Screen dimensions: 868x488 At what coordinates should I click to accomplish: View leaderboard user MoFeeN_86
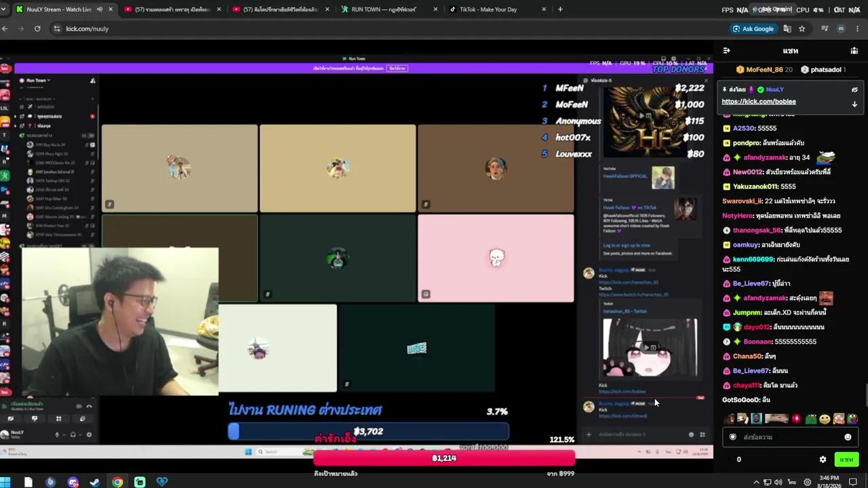point(764,70)
